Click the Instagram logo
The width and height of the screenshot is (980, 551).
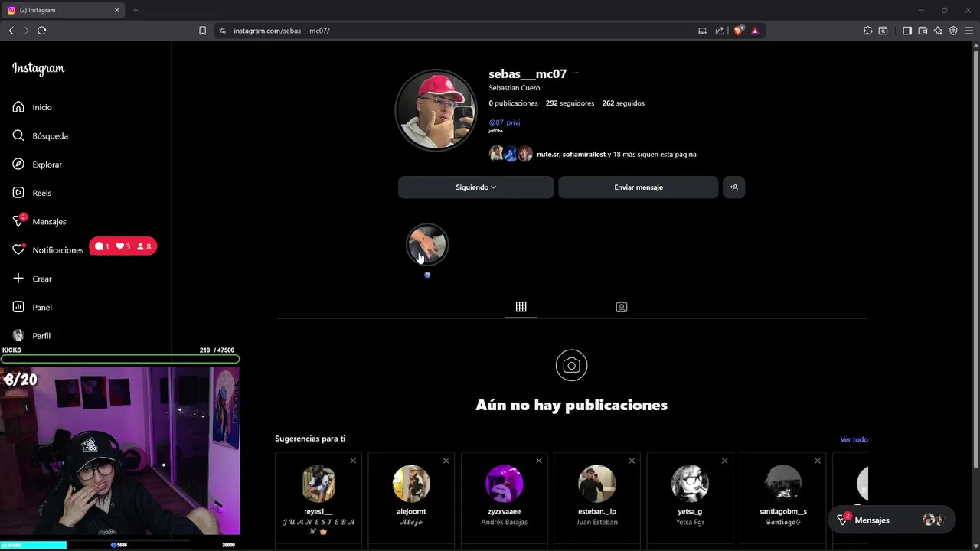38,68
